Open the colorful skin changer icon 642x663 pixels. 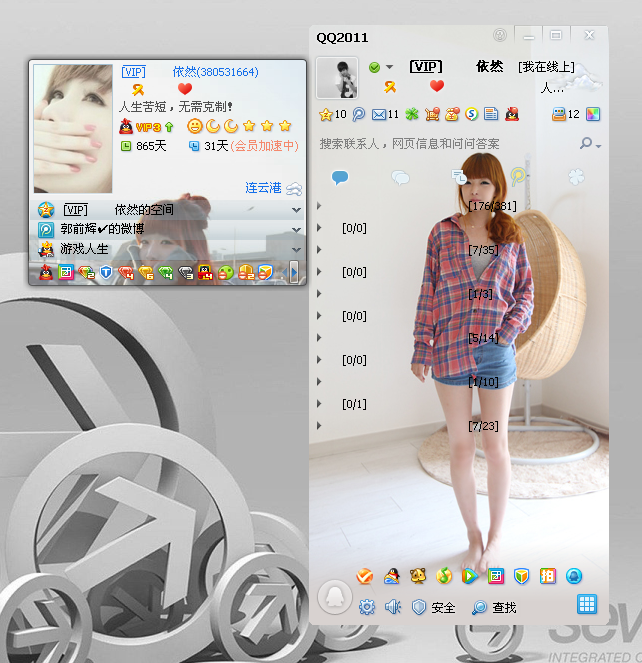pos(593,114)
